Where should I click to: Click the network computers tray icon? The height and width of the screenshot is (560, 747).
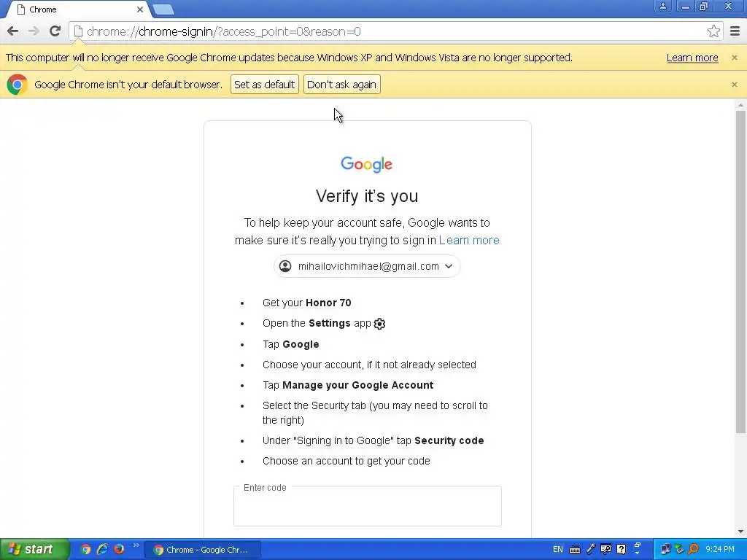click(665, 550)
